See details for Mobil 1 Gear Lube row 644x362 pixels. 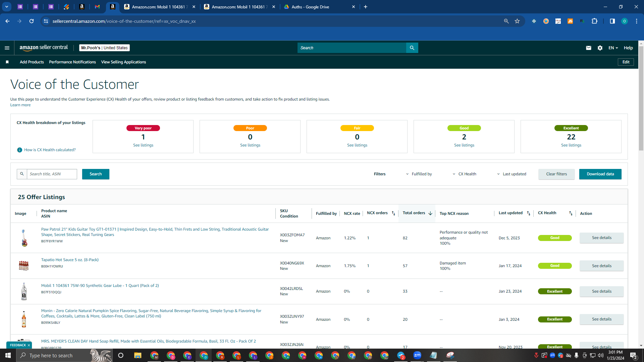pyautogui.click(x=602, y=291)
